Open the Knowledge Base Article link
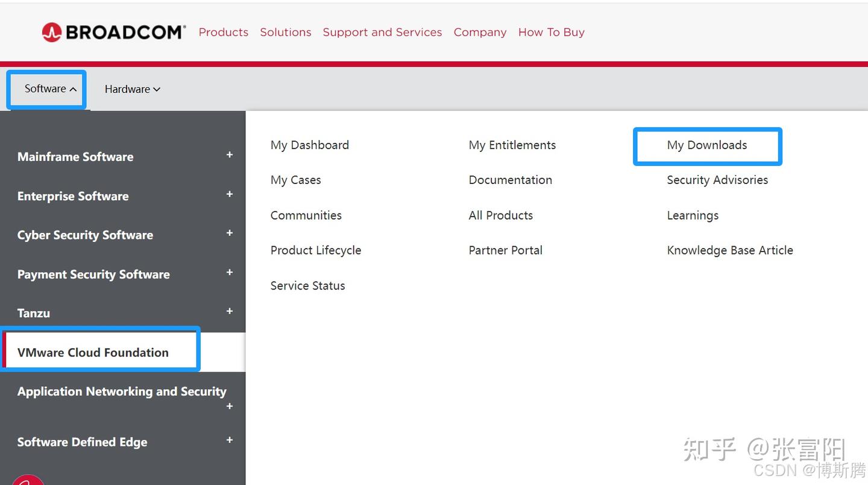This screenshot has width=868, height=485. (x=729, y=250)
